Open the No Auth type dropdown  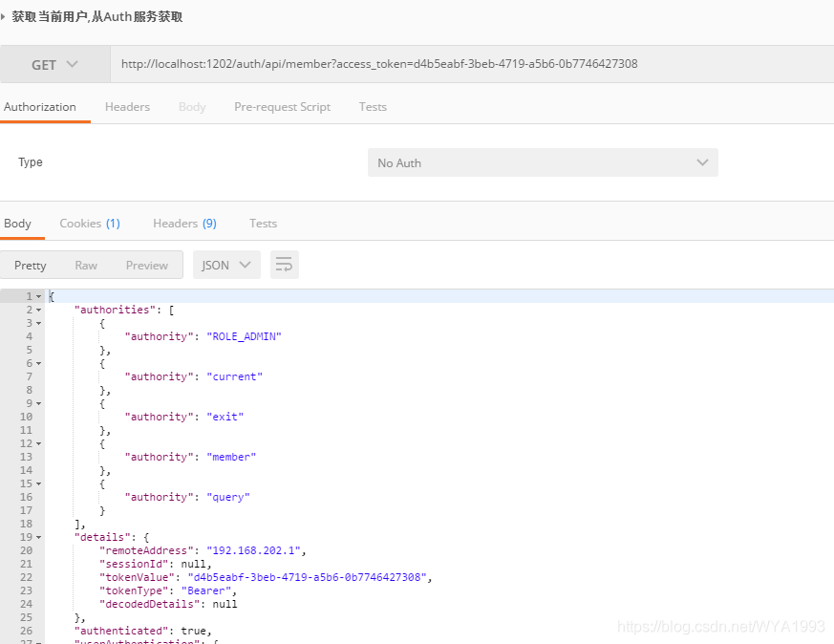(543, 162)
